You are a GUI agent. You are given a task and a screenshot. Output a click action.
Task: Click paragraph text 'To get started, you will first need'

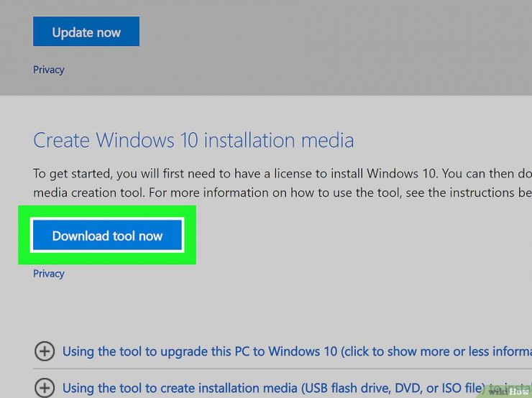pos(283,183)
